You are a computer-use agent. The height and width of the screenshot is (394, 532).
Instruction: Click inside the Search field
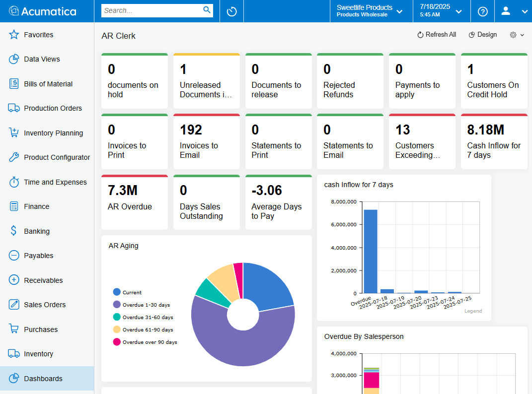click(149, 10)
